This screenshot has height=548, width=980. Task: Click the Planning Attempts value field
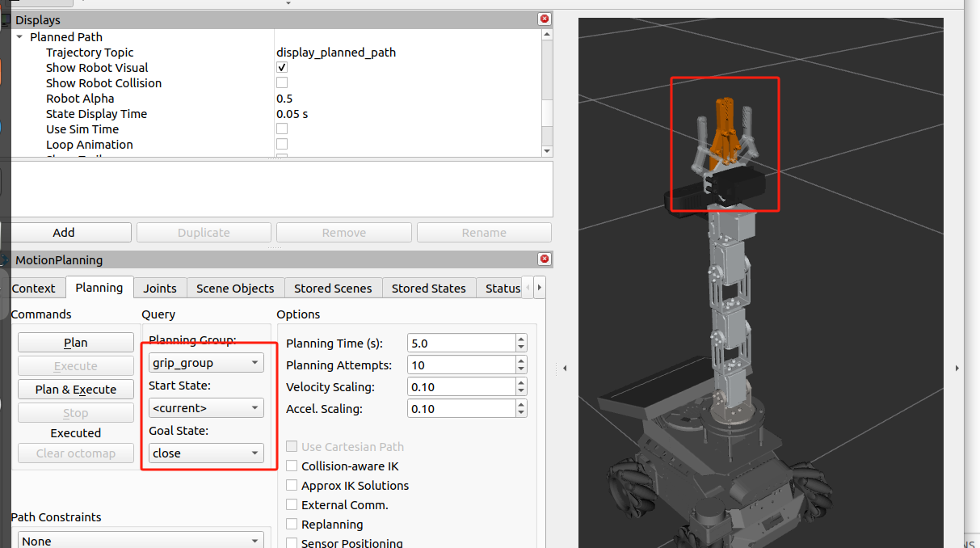coord(461,365)
